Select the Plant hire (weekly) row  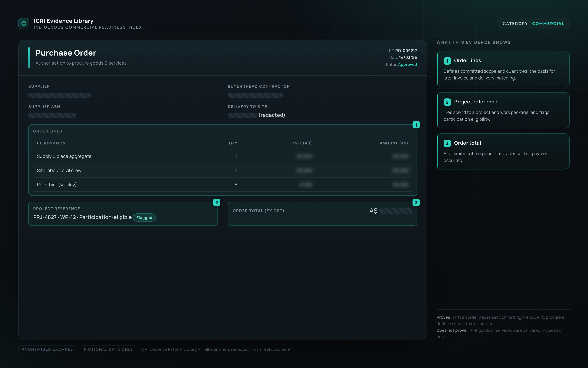tap(223, 185)
